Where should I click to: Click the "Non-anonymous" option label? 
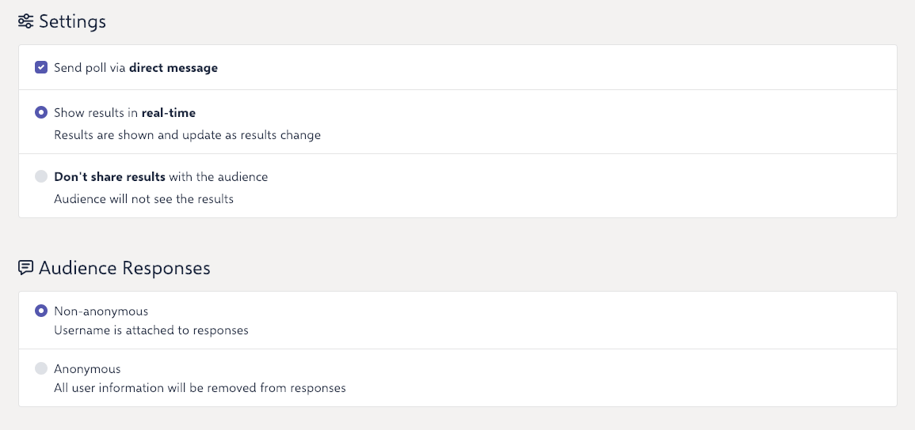pos(101,311)
